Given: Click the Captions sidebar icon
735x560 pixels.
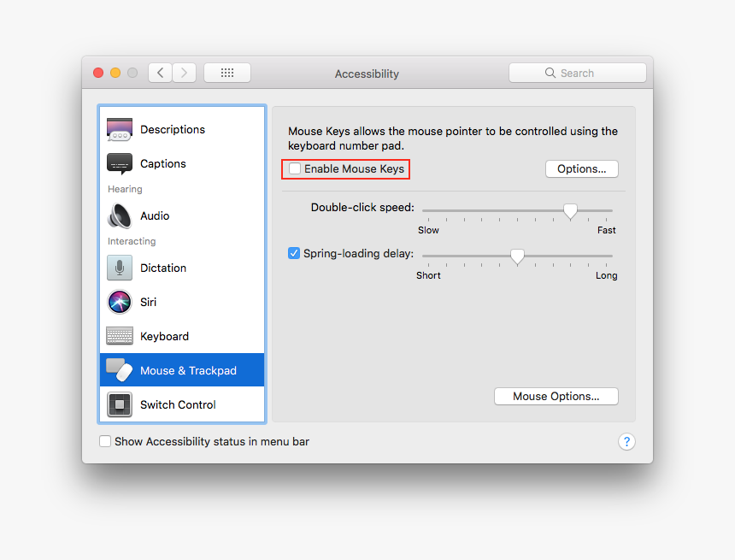Looking at the screenshot, I should coord(120,163).
